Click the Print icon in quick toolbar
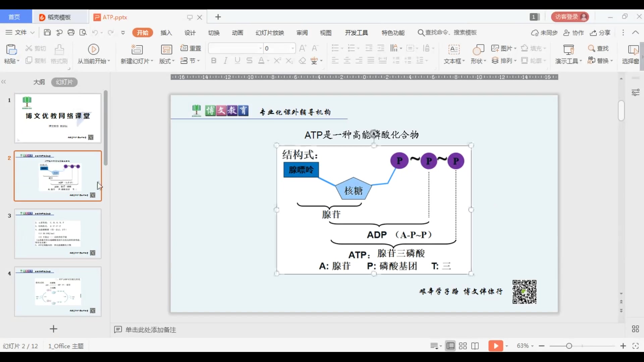Viewport: 644px width, 362px height. pos(71,33)
